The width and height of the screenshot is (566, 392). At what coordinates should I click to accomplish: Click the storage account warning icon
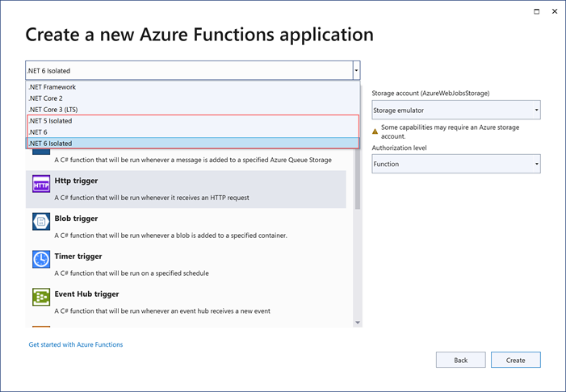click(x=375, y=131)
